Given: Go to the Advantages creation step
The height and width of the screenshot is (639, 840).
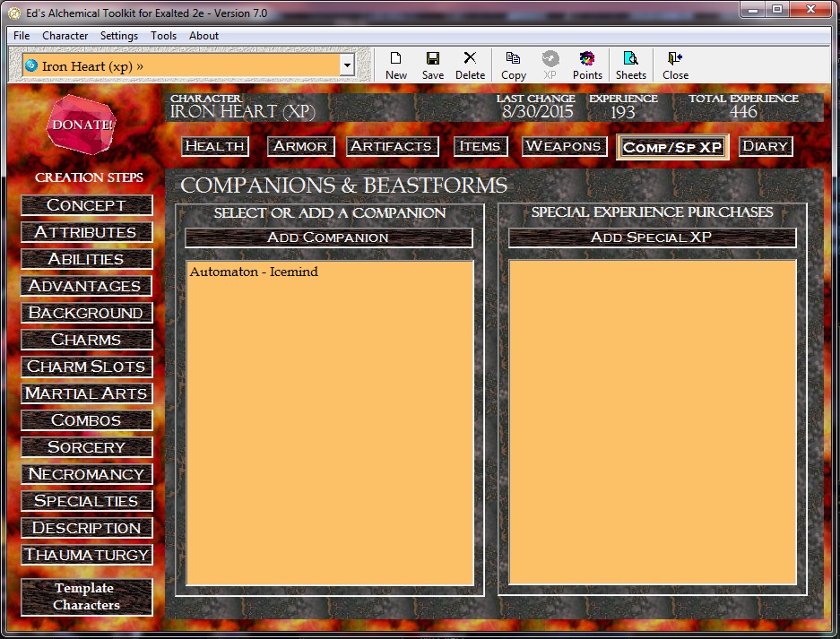Looking at the screenshot, I should tap(86, 286).
